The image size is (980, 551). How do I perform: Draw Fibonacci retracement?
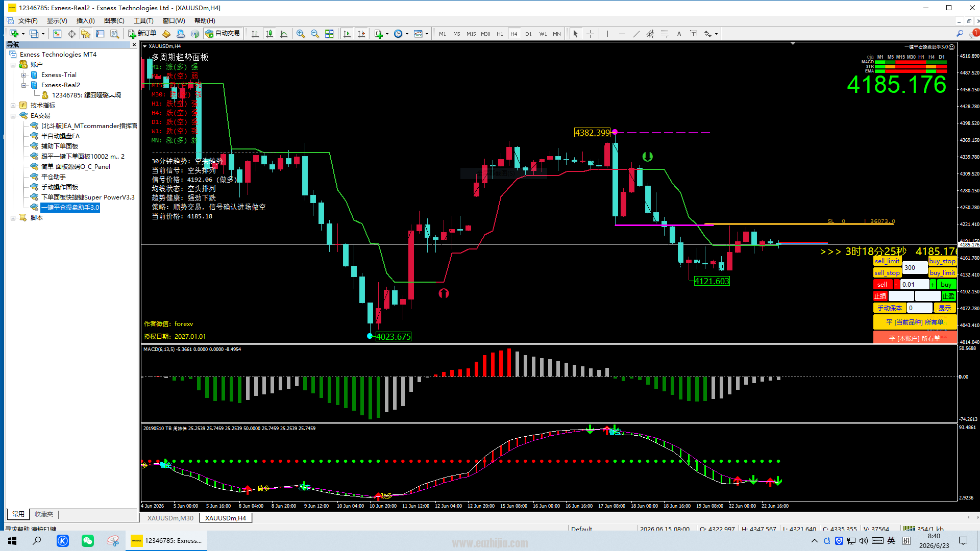pos(665,34)
